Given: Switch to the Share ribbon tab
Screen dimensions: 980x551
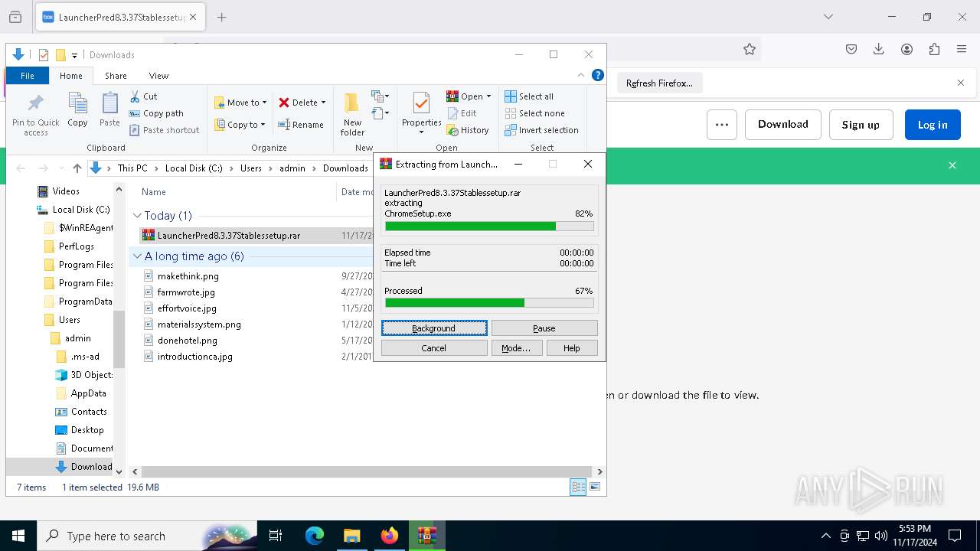Looking at the screenshot, I should (x=116, y=76).
